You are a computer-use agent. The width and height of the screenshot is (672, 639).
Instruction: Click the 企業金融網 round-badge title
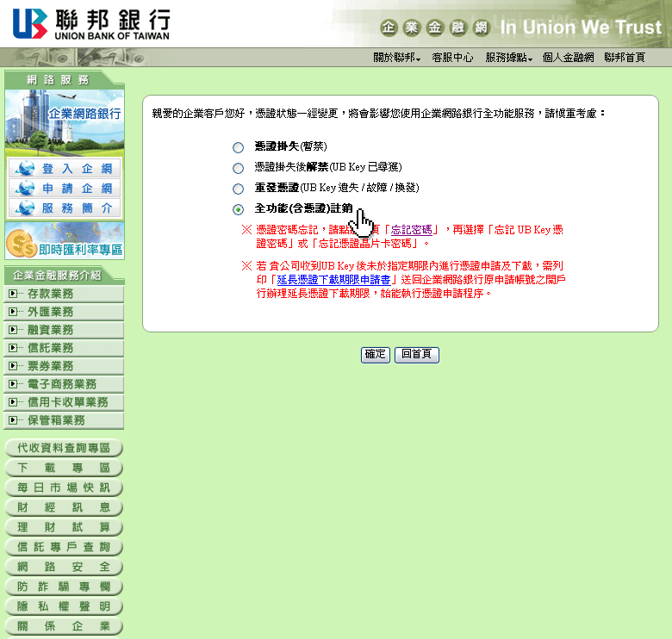click(434, 28)
